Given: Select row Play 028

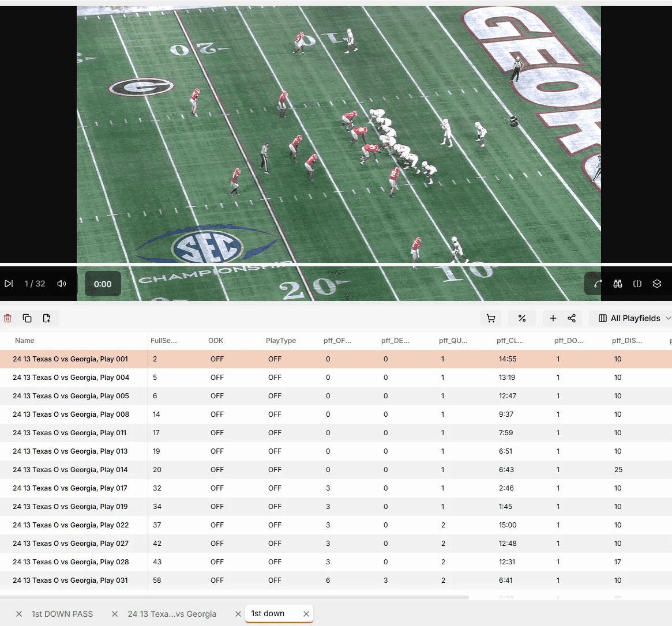Looking at the screenshot, I should (336, 561).
